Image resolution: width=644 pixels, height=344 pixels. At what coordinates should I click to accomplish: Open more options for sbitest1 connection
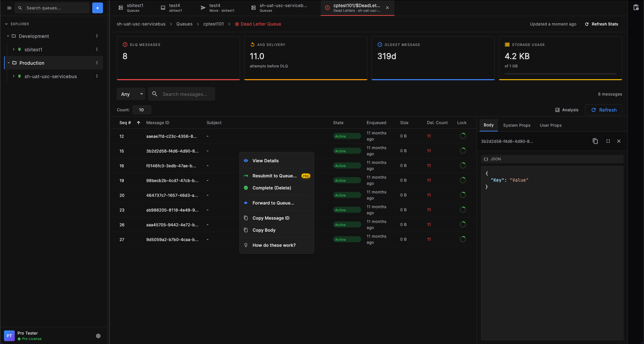tap(97, 49)
